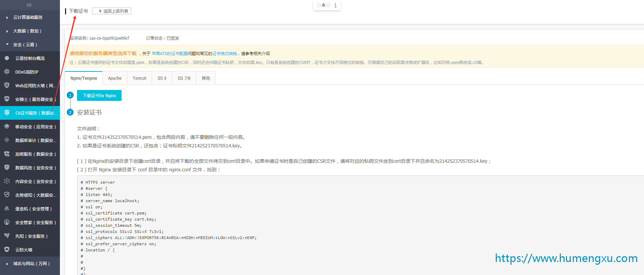Click the ssl_protocols code line
644x275 pixels.
coord(122,232)
